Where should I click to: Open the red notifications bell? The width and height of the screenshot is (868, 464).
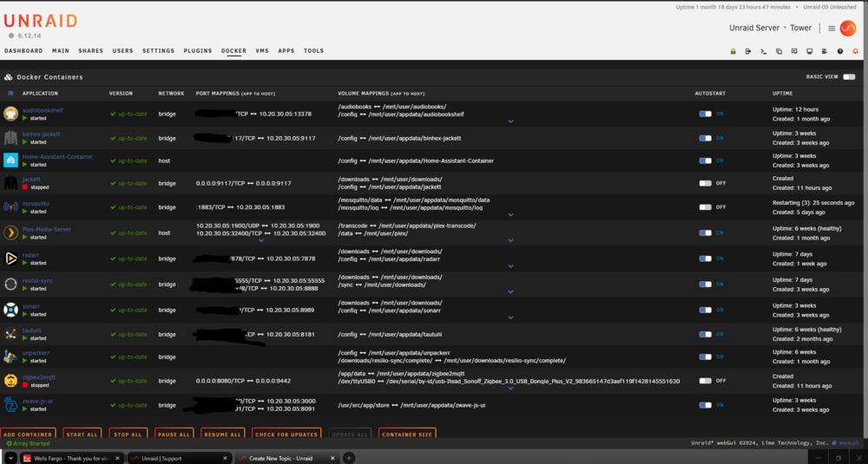pos(855,51)
